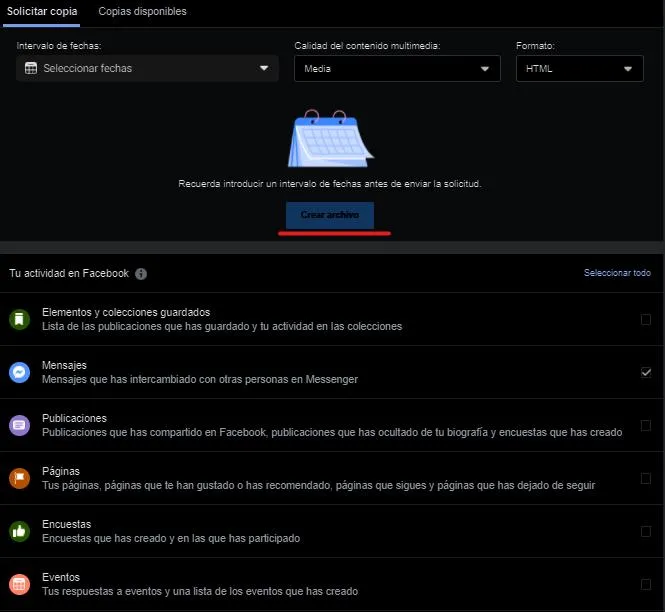The image size is (665, 612).
Task: Click the purple Publicaciones icon
Action: (x=20, y=425)
